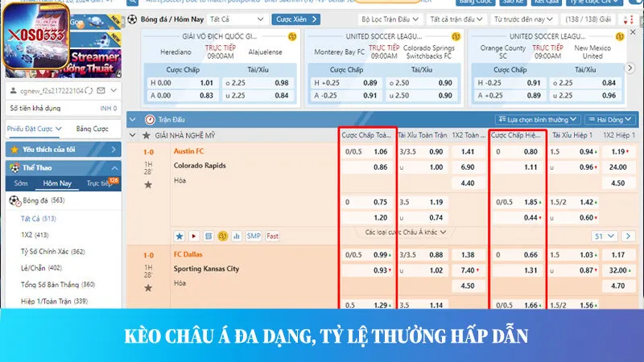The image size is (644, 362).
Task: Open Lựa chọn bình thường dropdown
Action: click(538, 119)
